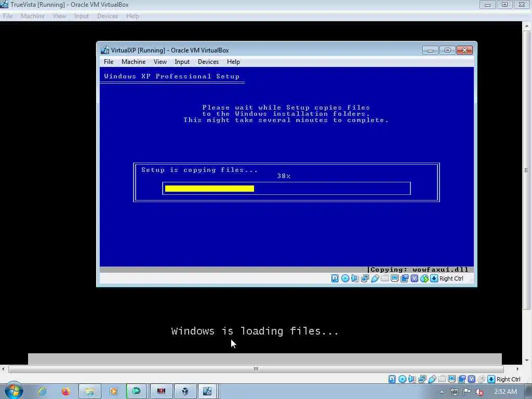532x399 pixels.
Task: Click CPU virtualization V indicator in TrueVista
Action: pos(472,379)
